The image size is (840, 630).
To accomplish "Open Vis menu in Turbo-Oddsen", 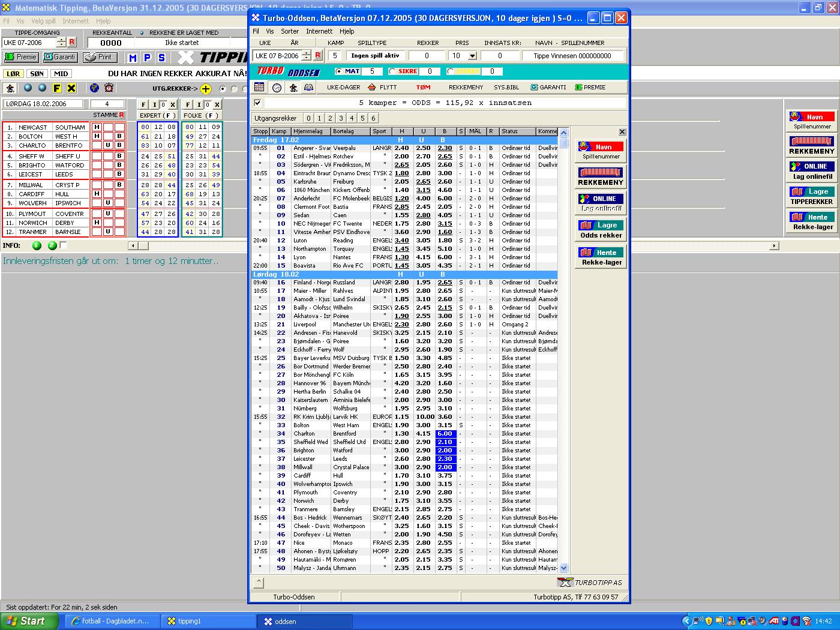I will coord(270,31).
